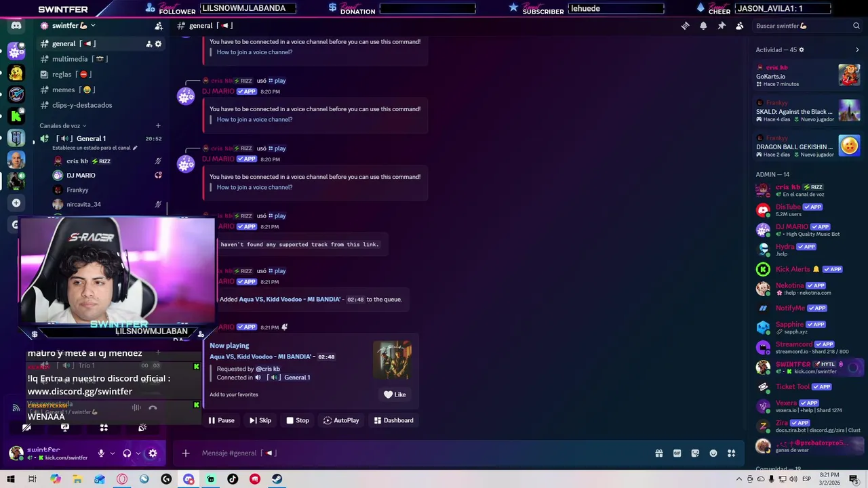Open multimedia channel
Image resolution: width=868 pixels, height=488 pixels.
[x=101, y=59]
